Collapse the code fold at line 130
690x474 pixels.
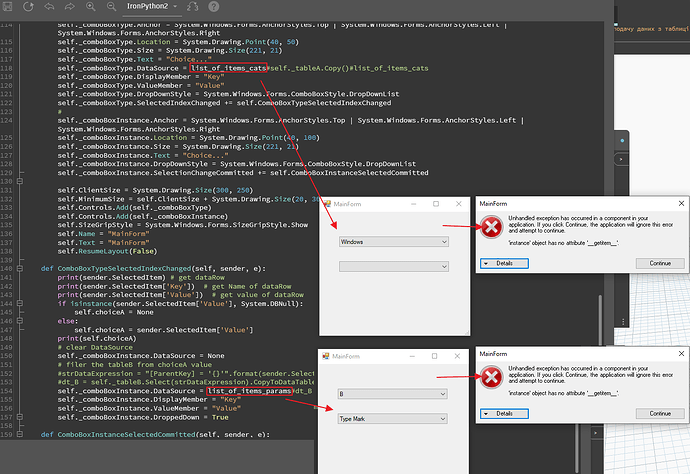[20, 181]
